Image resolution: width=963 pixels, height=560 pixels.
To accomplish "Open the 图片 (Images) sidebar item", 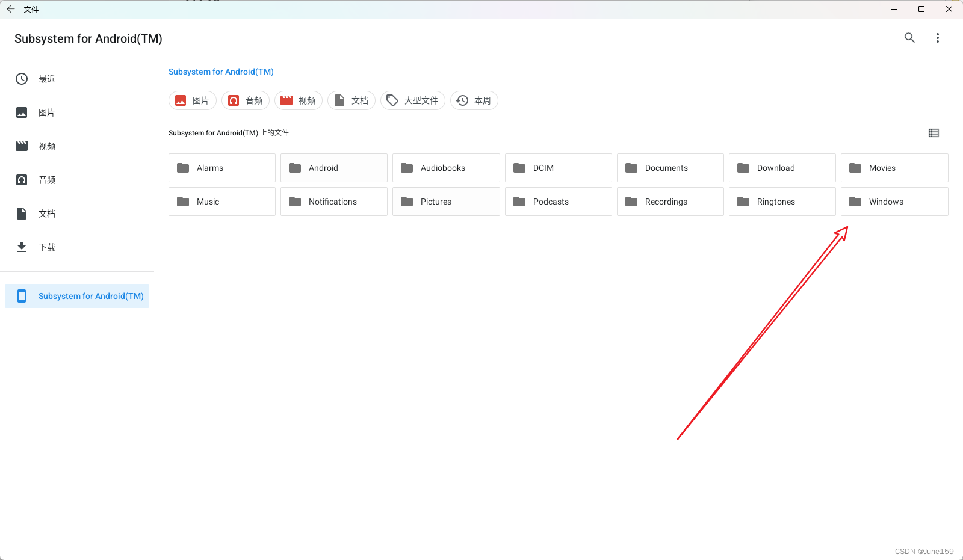I will click(77, 112).
